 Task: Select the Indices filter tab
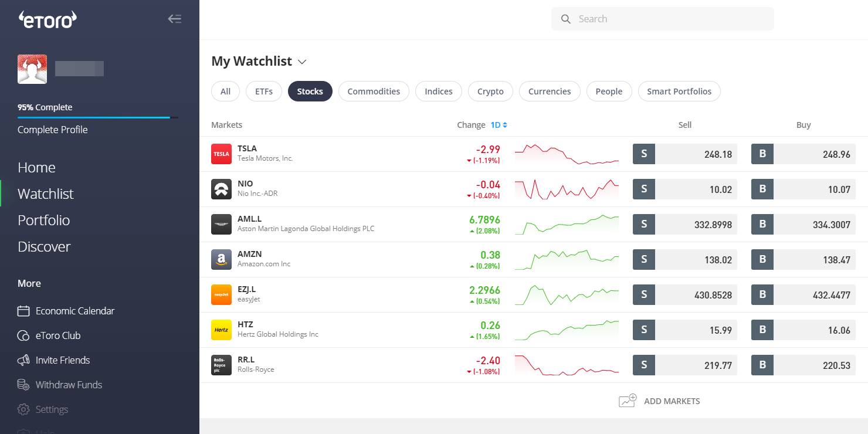click(439, 91)
